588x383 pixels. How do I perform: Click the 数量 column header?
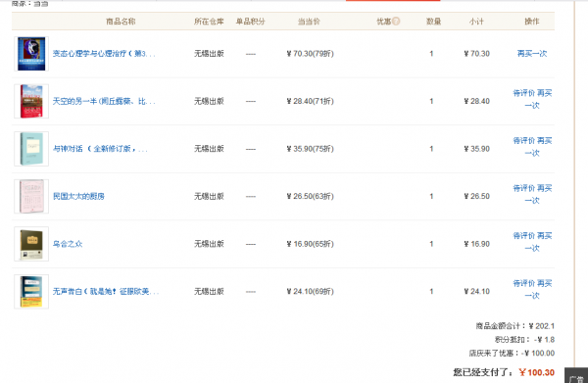433,22
